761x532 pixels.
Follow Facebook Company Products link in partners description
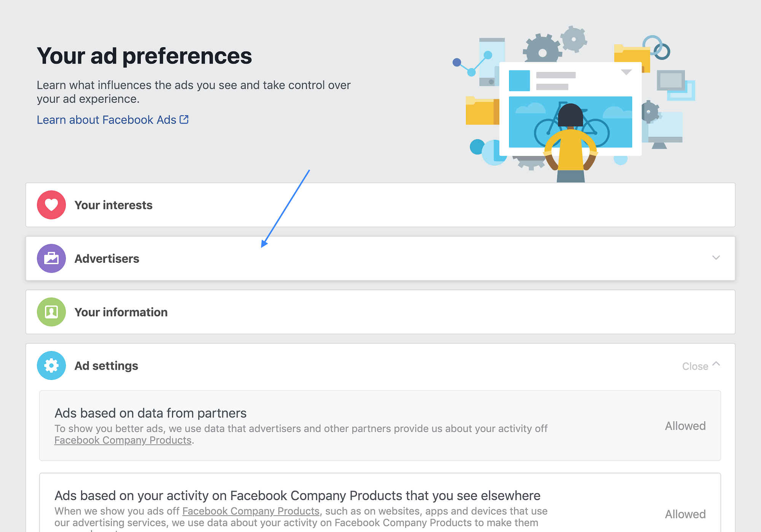pos(123,440)
